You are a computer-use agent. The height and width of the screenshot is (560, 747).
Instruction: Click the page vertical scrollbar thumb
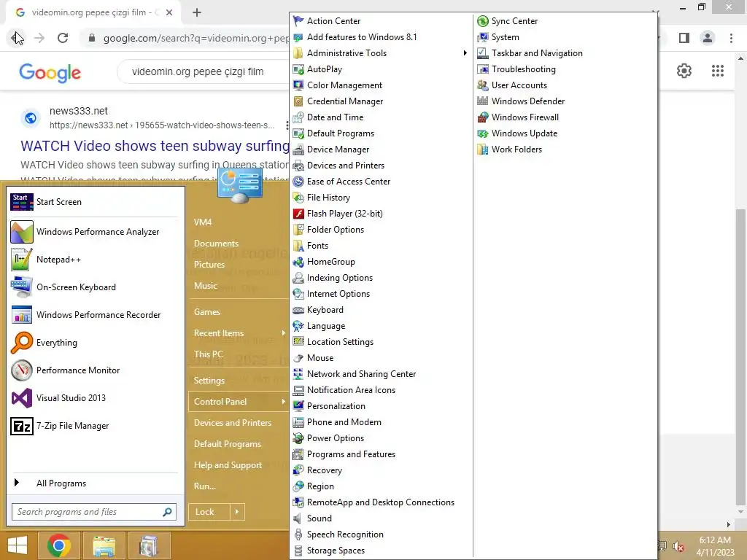pos(740,356)
